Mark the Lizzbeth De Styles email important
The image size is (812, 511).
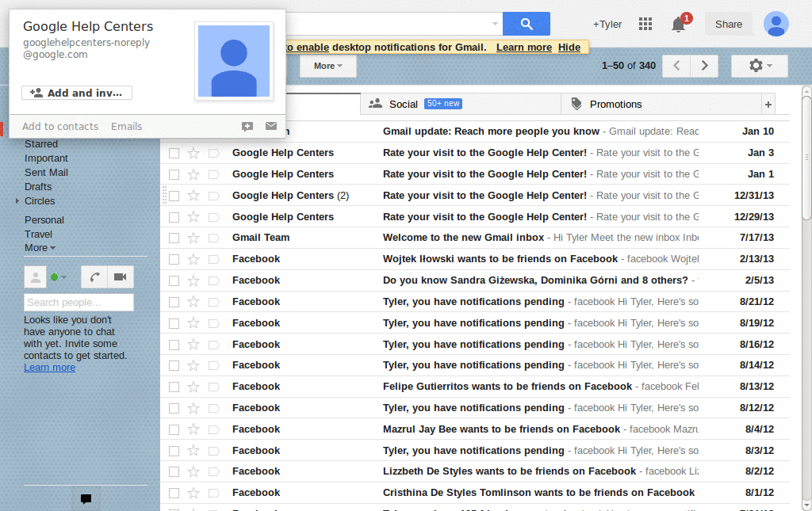213,471
